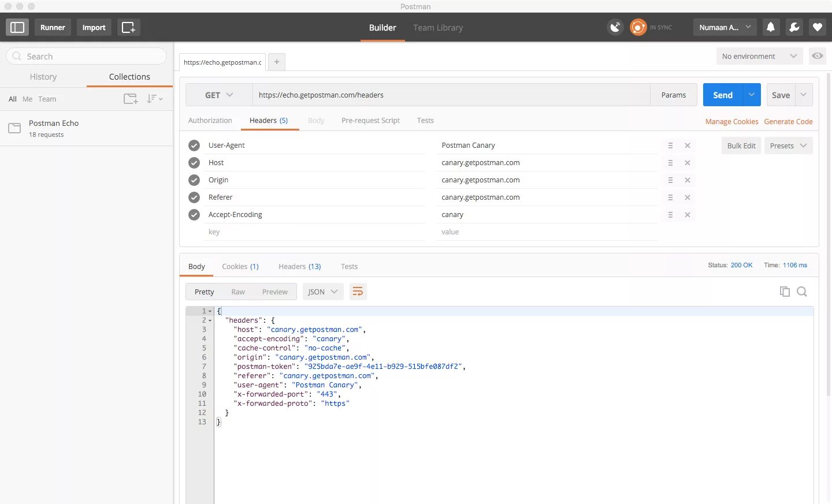Open a new window icon

tap(129, 27)
